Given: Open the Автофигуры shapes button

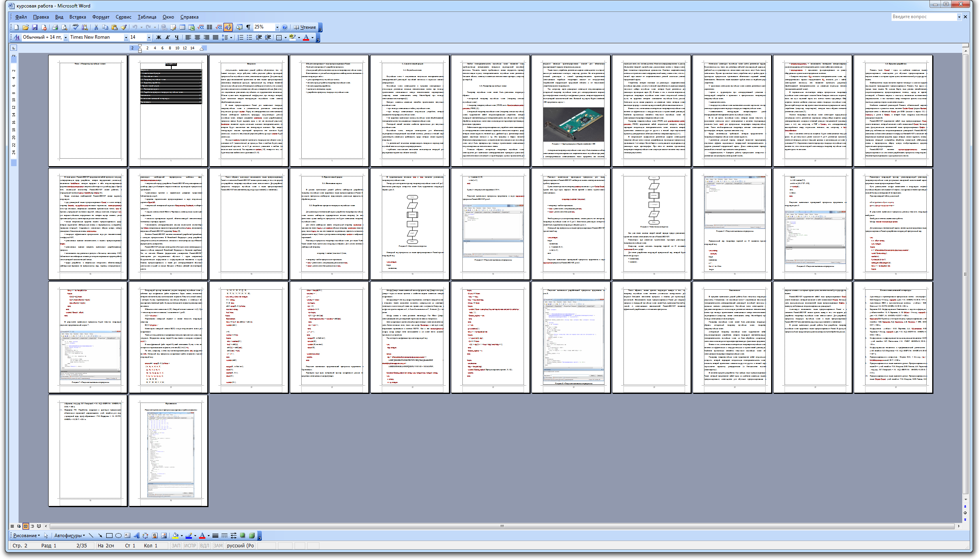Looking at the screenshot, I should tap(69, 536).
